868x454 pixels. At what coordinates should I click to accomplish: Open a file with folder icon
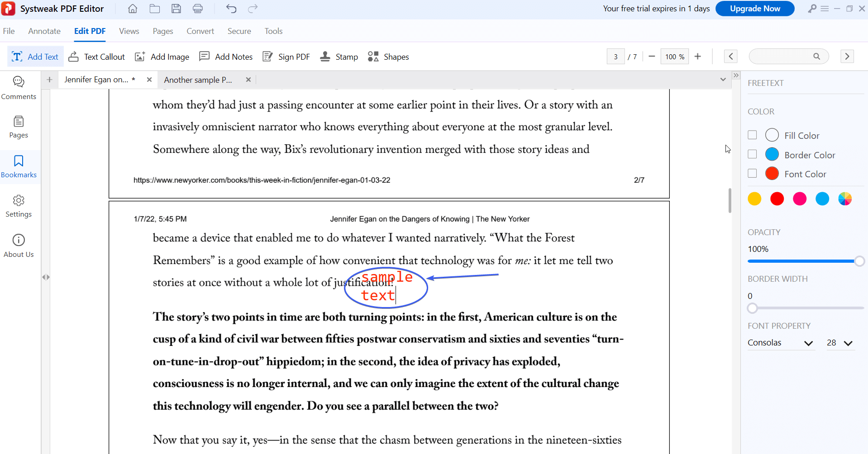[x=155, y=9]
